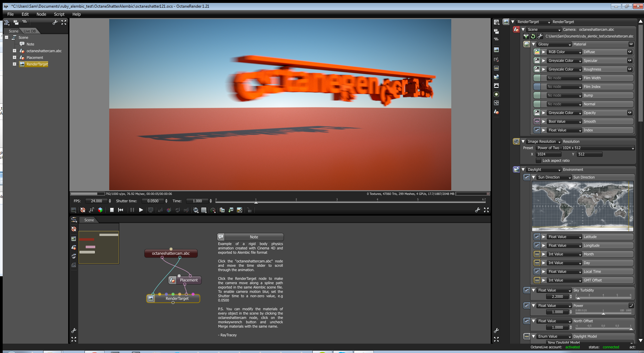This screenshot has height=353, width=644.
Task: Select the RenderTarget node in graph editor
Action: [x=173, y=299]
